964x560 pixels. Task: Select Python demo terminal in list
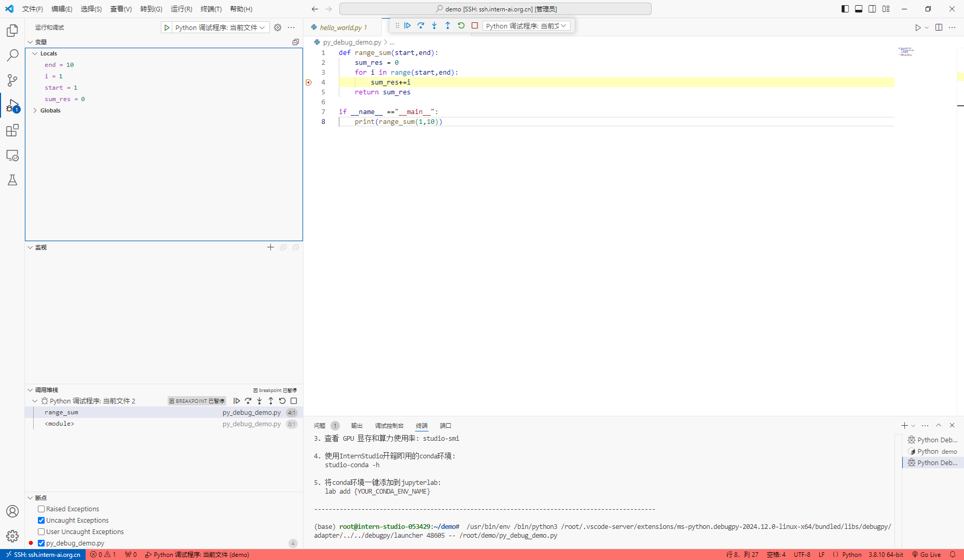933,451
